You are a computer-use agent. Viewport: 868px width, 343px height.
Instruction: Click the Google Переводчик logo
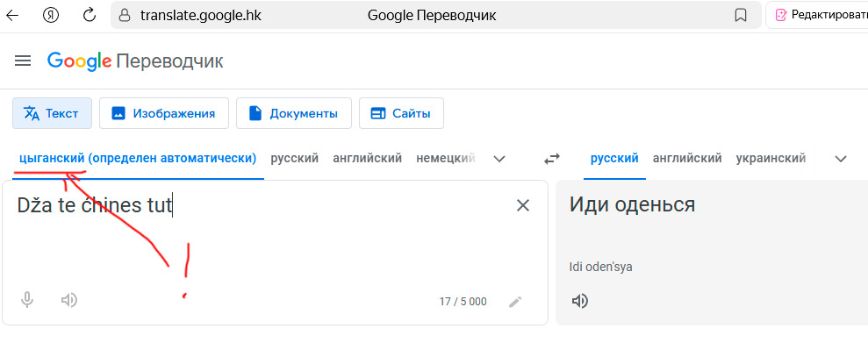pos(135,61)
